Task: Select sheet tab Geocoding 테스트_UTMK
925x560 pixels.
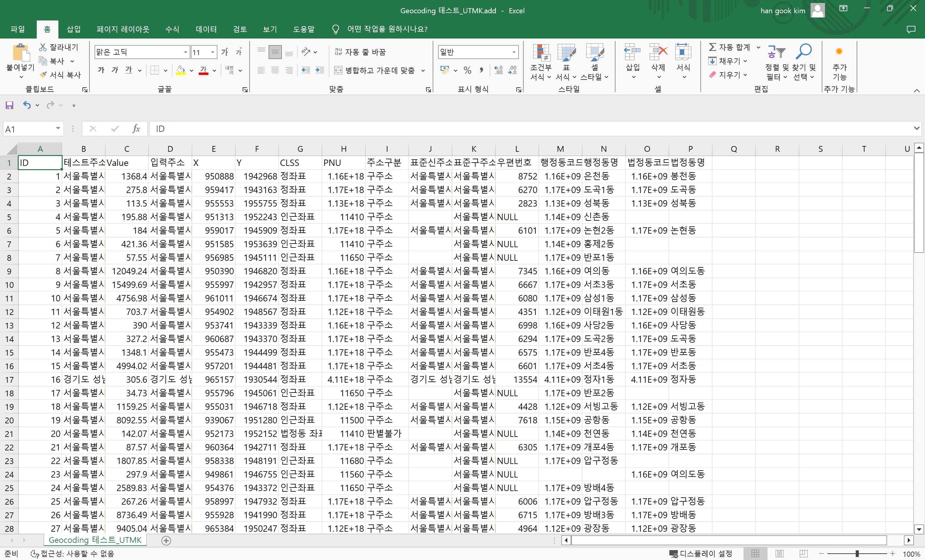Action: [95, 540]
